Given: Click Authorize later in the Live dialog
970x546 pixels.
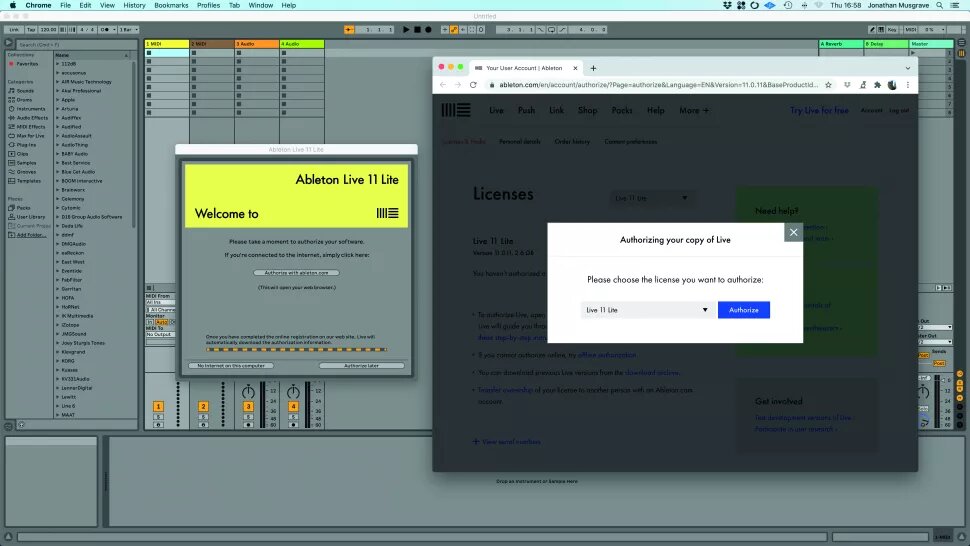Looking at the screenshot, I should (361, 366).
